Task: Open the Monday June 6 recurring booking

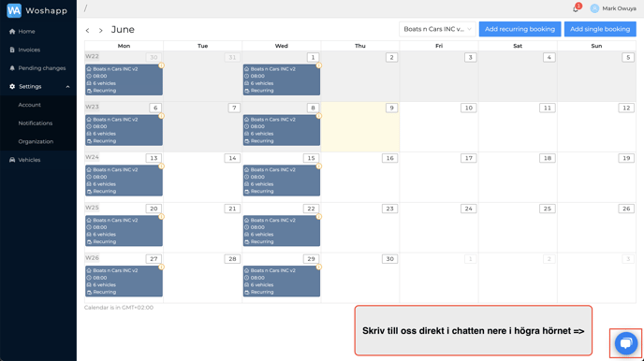Action: (x=124, y=130)
